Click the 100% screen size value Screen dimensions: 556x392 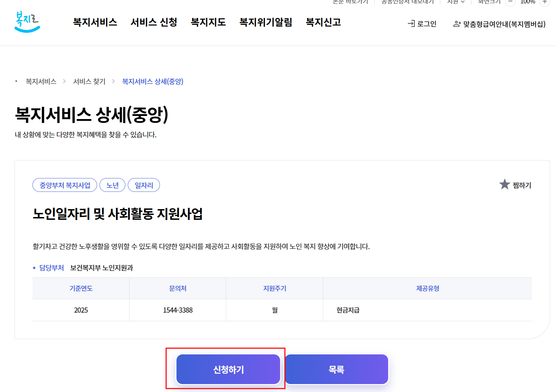[x=528, y=3]
